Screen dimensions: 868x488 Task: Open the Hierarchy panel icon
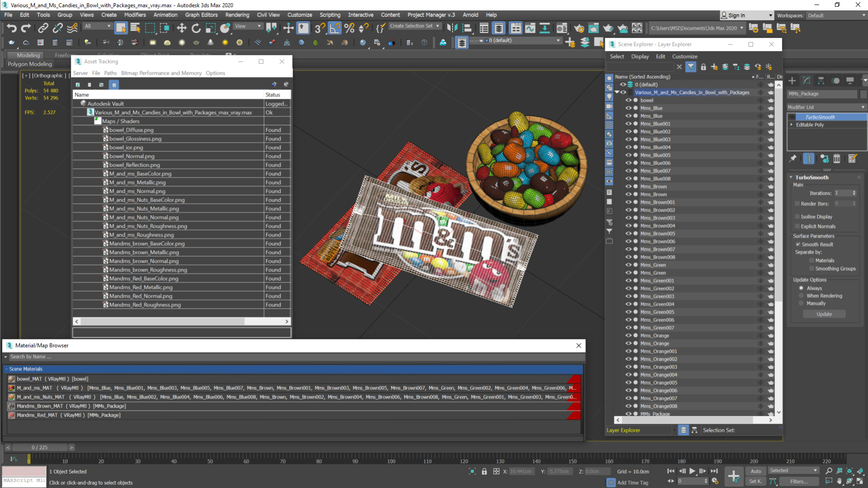[x=821, y=80]
